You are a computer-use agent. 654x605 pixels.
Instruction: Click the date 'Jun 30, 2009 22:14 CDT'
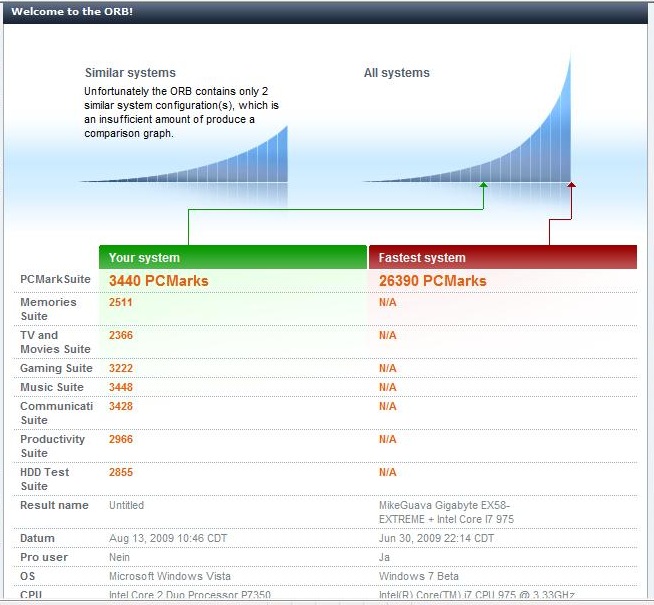pos(436,538)
